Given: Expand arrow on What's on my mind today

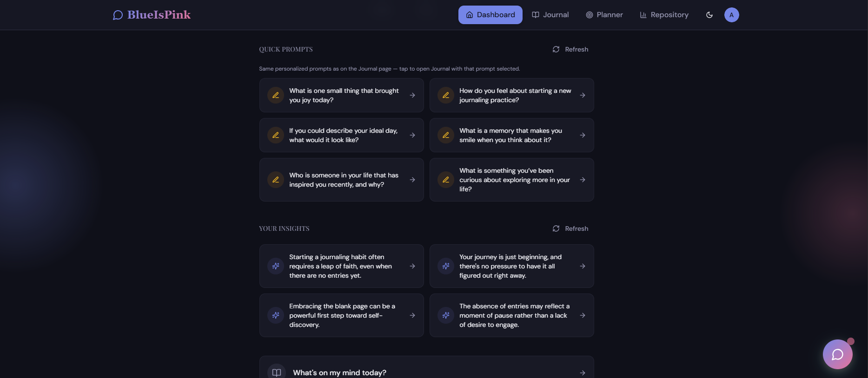Looking at the screenshot, I should (583, 372).
